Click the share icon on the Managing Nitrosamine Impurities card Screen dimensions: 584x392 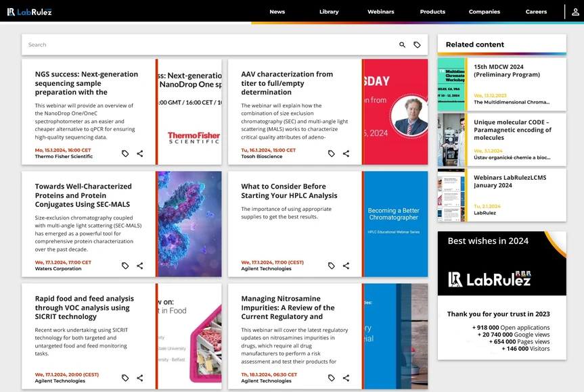click(346, 378)
